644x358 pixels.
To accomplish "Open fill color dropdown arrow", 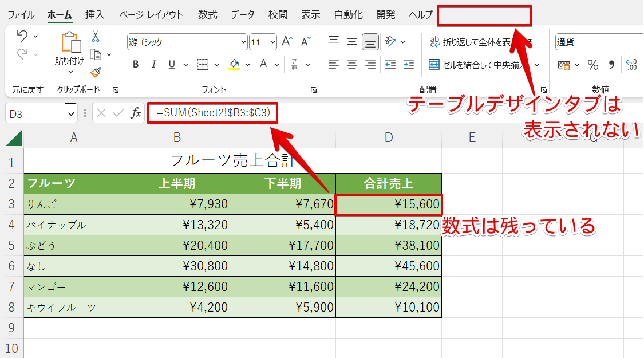I will tap(247, 65).
